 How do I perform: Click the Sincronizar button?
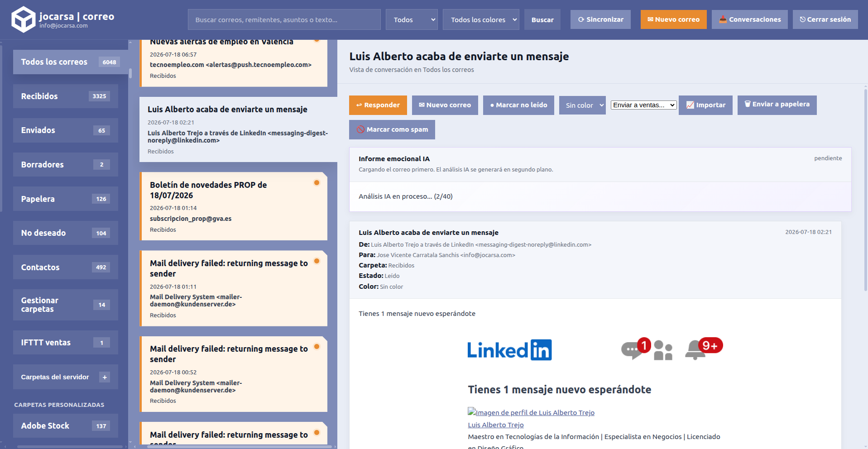tap(600, 19)
